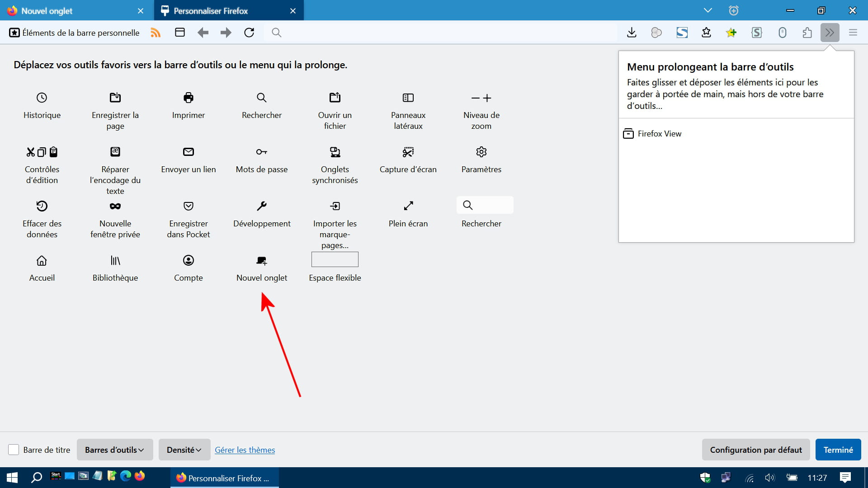Select the Enregistrer dans Pocket icon
868x488 pixels.
[x=189, y=206]
